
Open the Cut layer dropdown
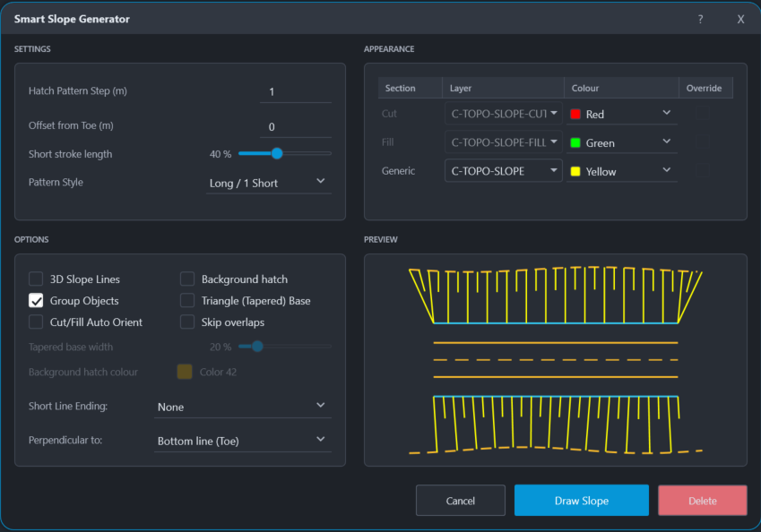[x=503, y=114]
